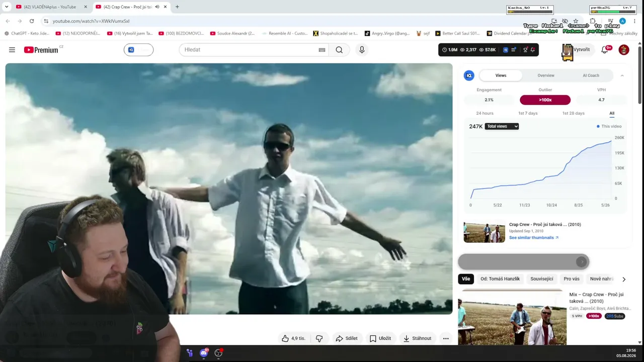Dislike the video with thumbs down

(319, 338)
